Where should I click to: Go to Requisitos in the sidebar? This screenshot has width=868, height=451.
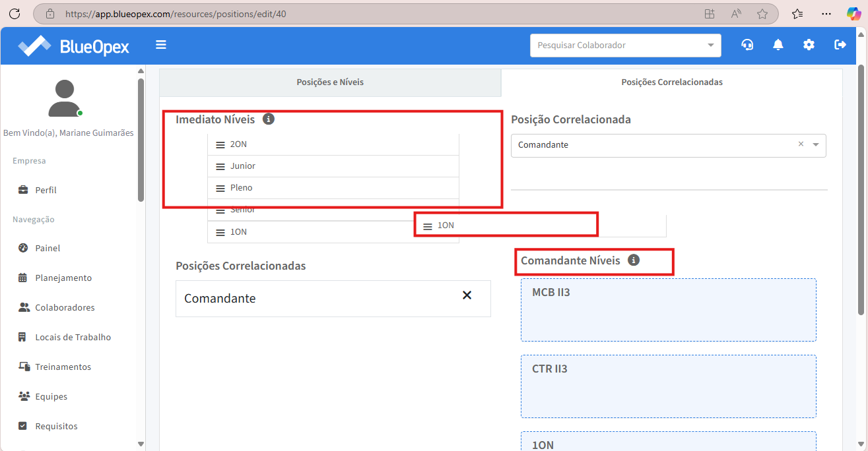click(x=56, y=426)
